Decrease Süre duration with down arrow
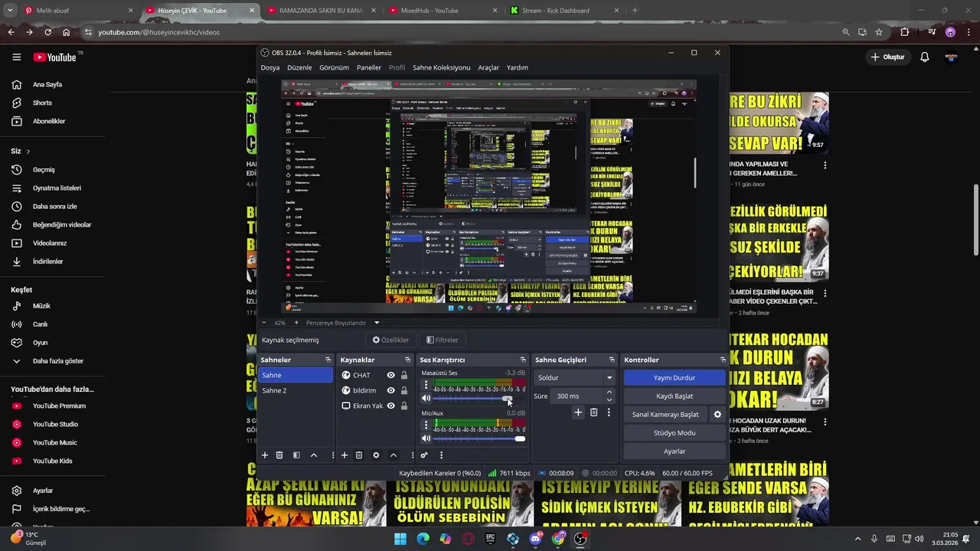The height and width of the screenshot is (551, 980). [x=609, y=399]
